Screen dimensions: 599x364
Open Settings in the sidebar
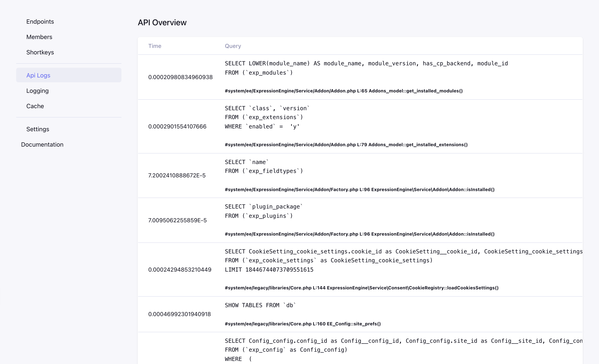pyautogui.click(x=38, y=129)
